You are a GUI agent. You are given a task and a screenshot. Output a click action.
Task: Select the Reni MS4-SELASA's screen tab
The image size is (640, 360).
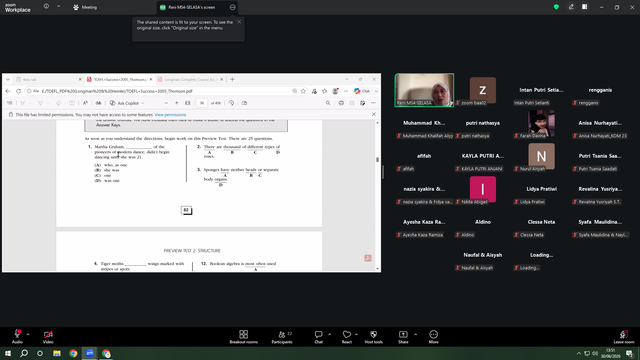[x=192, y=7]
